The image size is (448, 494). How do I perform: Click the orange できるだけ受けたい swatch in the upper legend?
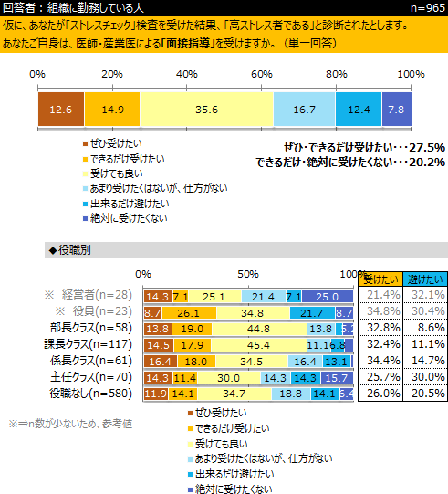(x=85, y=160)
